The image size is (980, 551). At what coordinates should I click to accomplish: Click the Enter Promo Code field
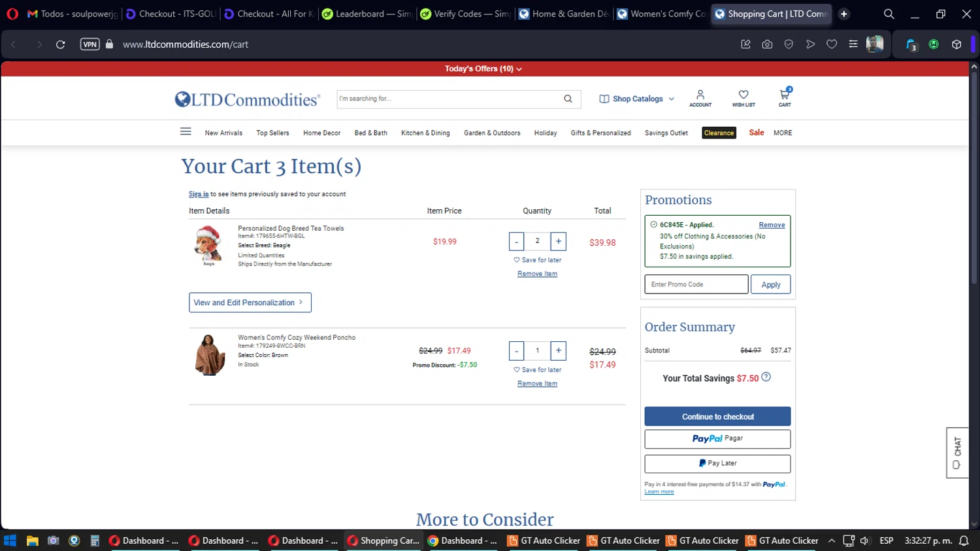click(x=696, y=284)
